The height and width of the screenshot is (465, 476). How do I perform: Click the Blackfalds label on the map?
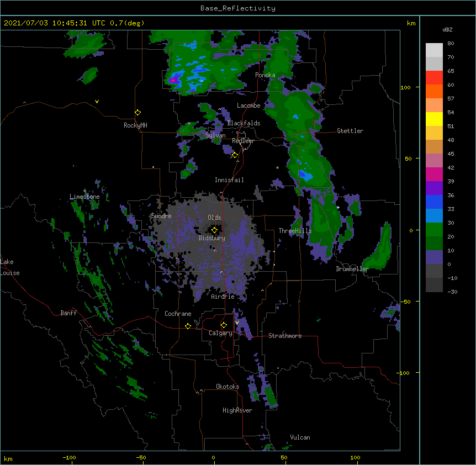click(244, 123)
